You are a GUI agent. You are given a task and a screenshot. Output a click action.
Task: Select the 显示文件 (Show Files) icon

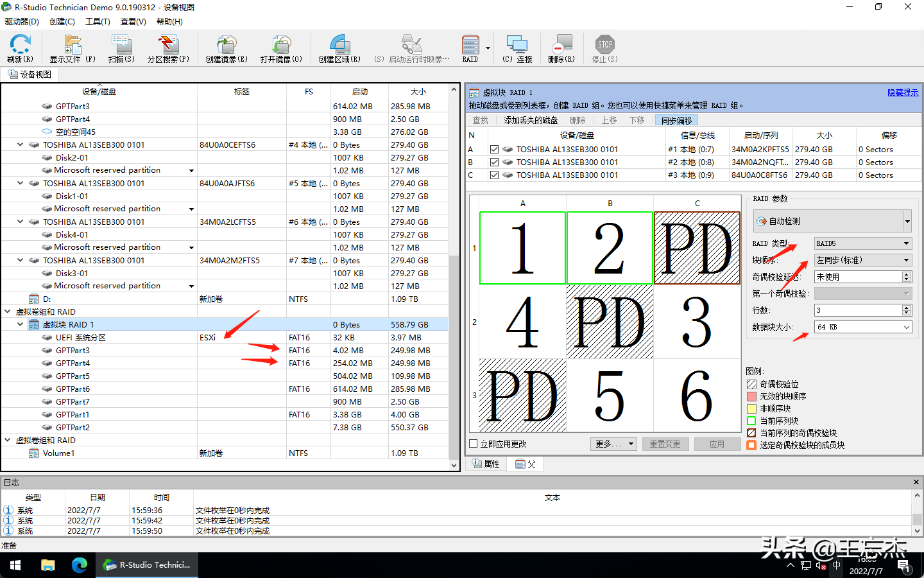click(71, 48)
